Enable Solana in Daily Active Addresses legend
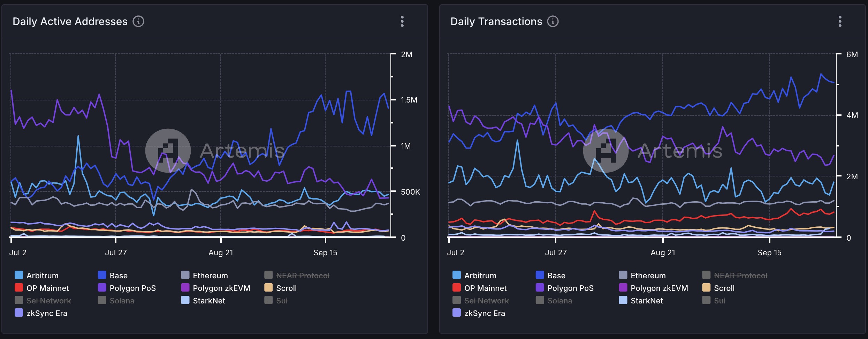The image size is (868, 339). (x=116, y=301)
